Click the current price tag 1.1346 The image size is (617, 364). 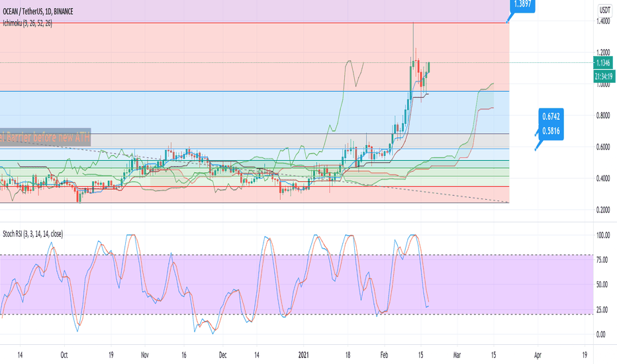[x=603, y=63]
